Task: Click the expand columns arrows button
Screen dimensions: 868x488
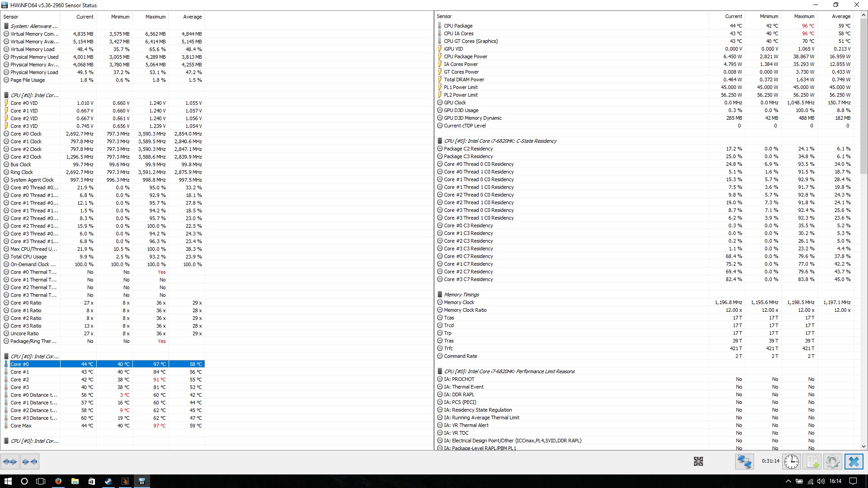Action: click(x=10, y=461)
